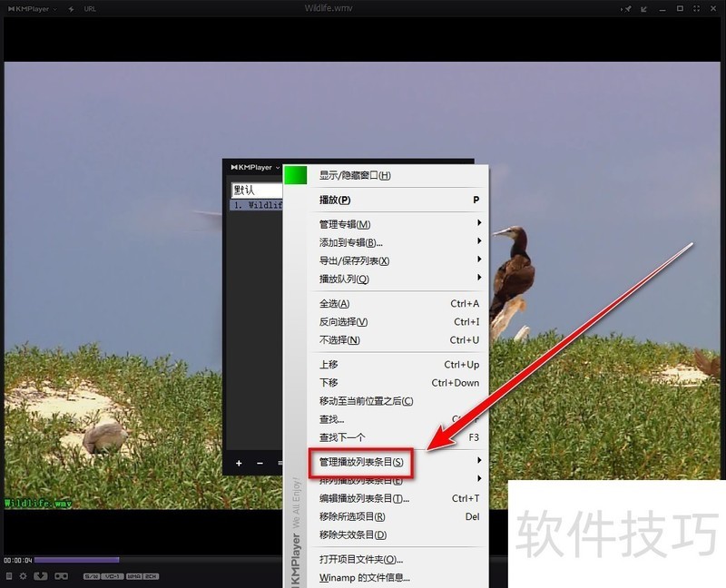Click the URL button in the title bar
Image resolution: width=726 pixels, height=588 pixels.
[x=90, y=8]
